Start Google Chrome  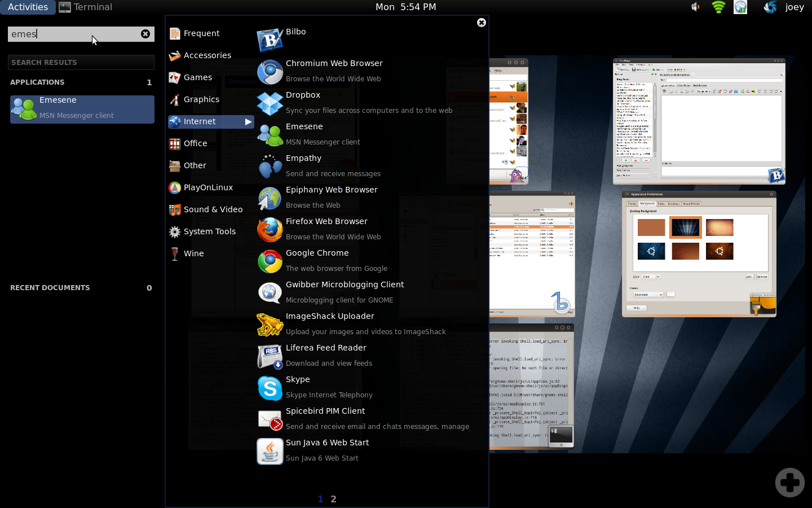click(317, 253)
